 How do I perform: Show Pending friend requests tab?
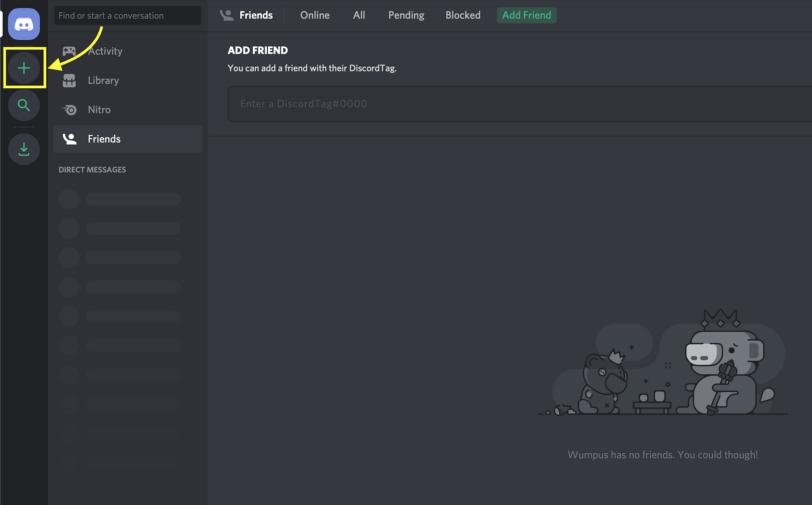(406, 15)
